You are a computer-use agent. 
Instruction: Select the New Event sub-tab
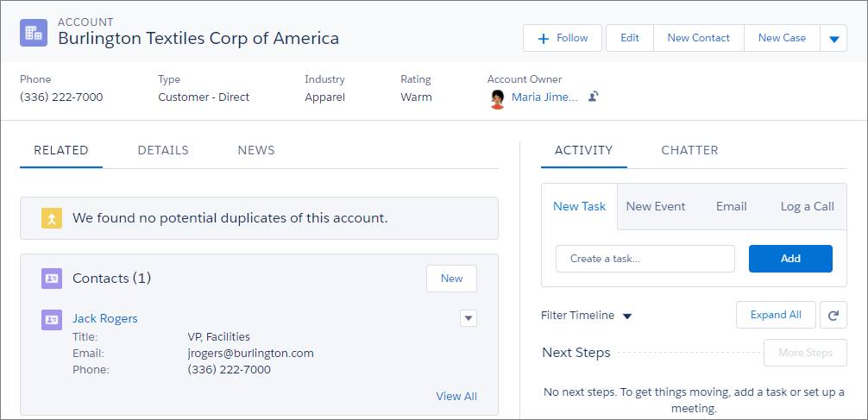point(656,206)
